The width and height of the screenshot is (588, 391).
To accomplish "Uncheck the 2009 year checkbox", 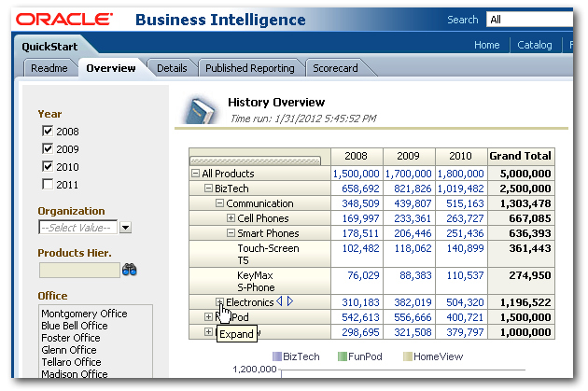I will coord(48,148).
